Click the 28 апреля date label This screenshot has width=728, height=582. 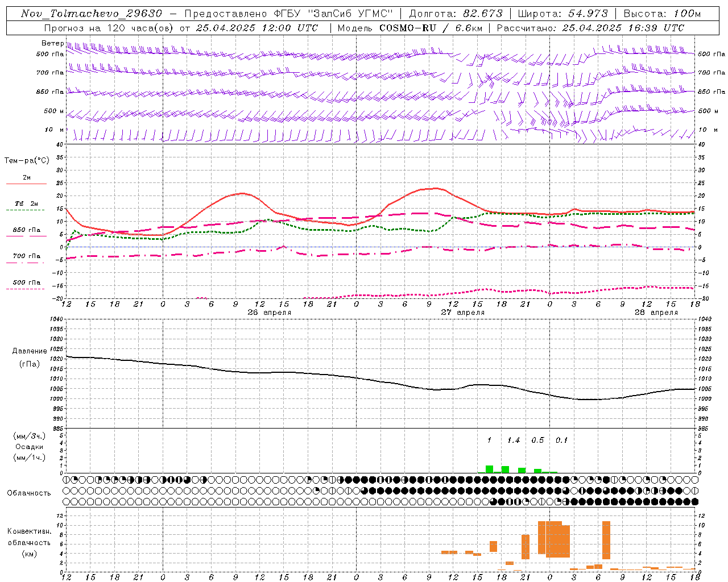click(x=656, y=313)
